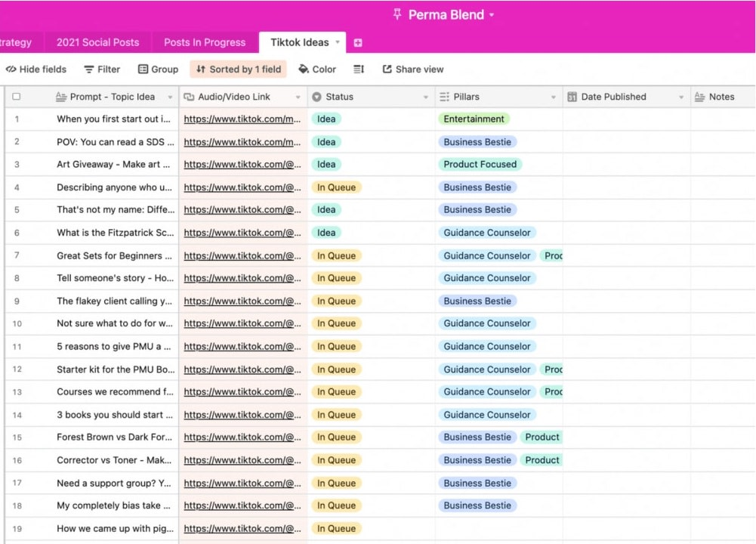Select '5 reasons to give PMU a' cell

114,347
